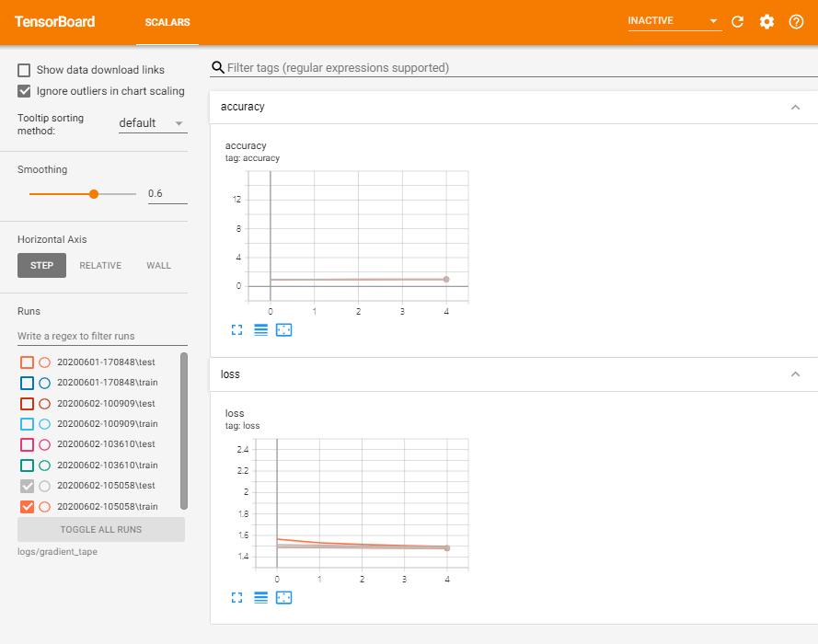Toggle log scale y-axis on loss chart
Image resolution: width=818 pixels, height=644 pixels.
click(260, 598)
